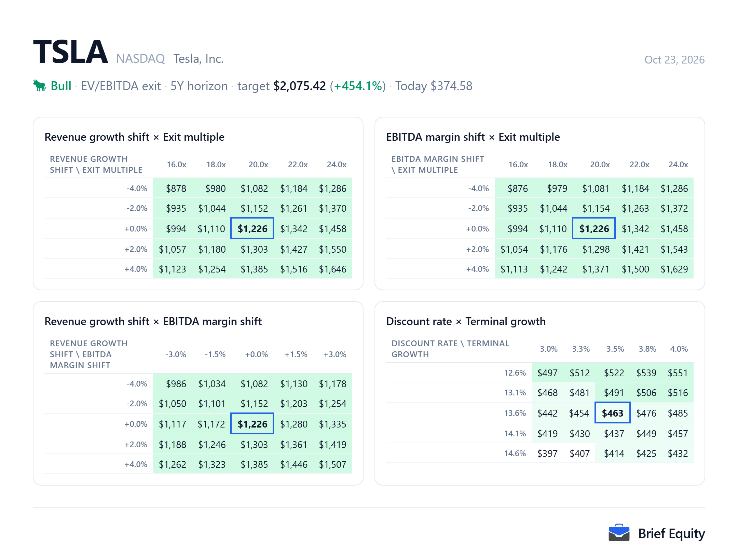Select the $551 cell

pyautogui.click(x=678, y=373)
